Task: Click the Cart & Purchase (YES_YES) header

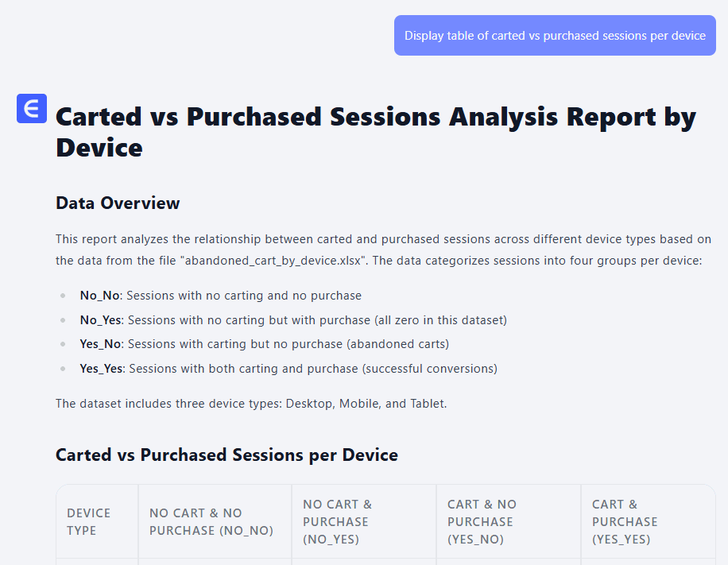Action: pos(625,522)
